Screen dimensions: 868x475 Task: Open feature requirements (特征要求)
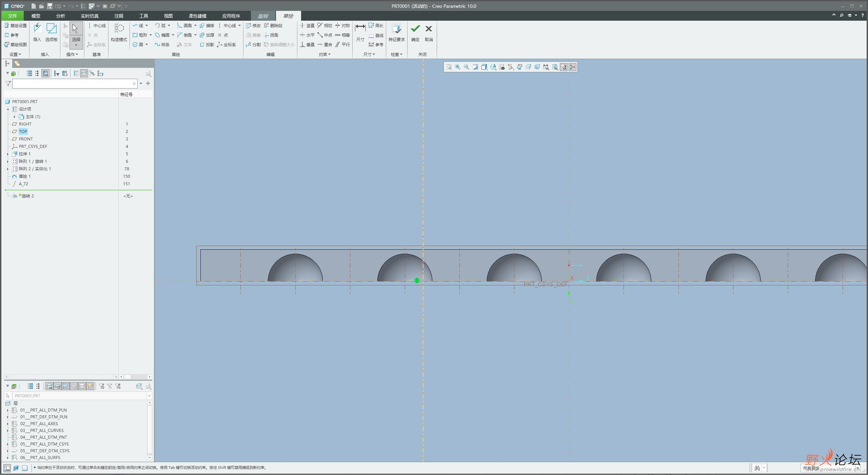[x=396, y=33]
